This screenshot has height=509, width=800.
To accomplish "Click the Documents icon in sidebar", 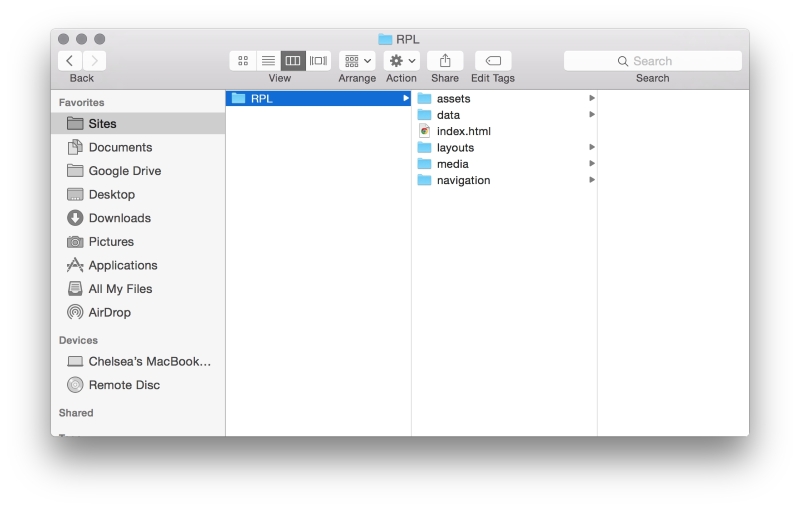I will coord(75,147).
